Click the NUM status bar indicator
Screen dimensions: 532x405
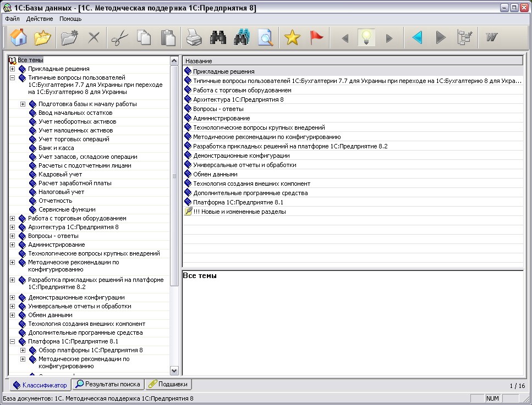tap(492, 398)
